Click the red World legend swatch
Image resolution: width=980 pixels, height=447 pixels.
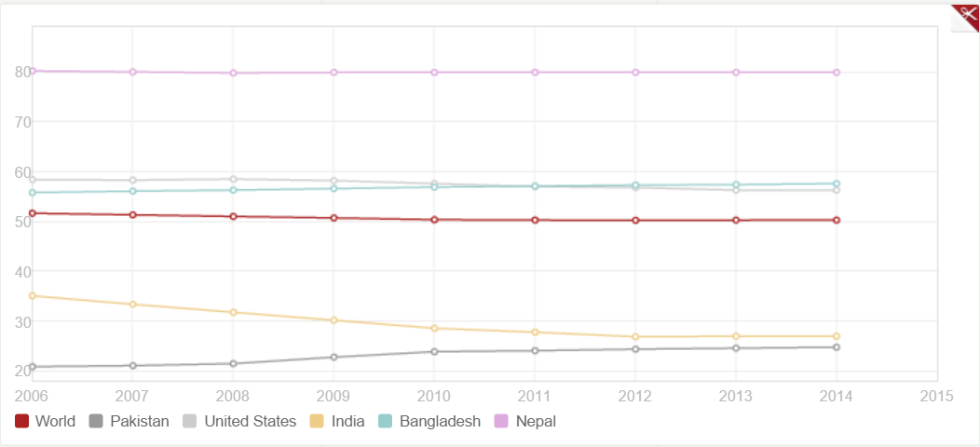click(x=22, y=422)
